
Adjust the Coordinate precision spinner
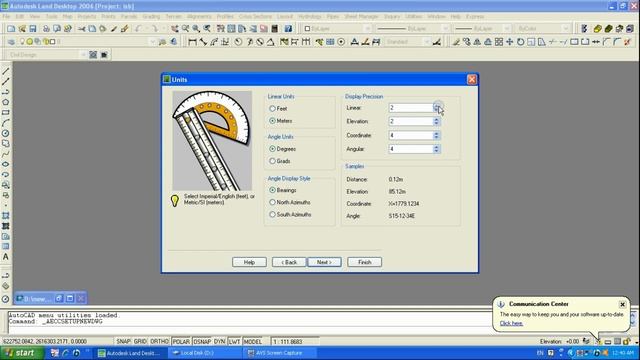pos(436,136)
